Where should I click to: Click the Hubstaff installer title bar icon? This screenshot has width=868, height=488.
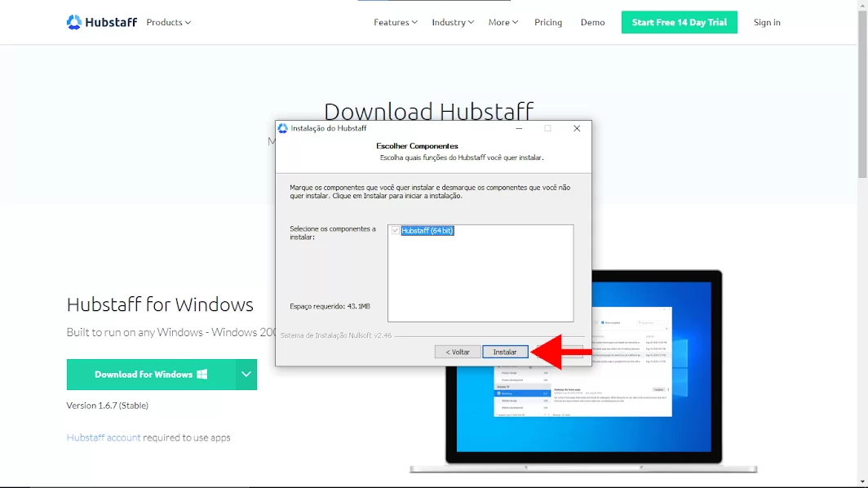283,128
